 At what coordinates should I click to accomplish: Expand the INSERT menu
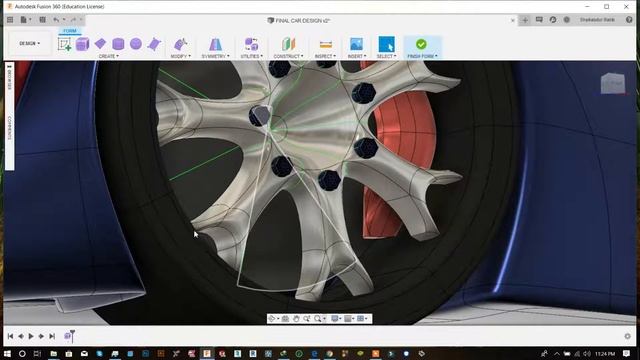coord(357,56)
